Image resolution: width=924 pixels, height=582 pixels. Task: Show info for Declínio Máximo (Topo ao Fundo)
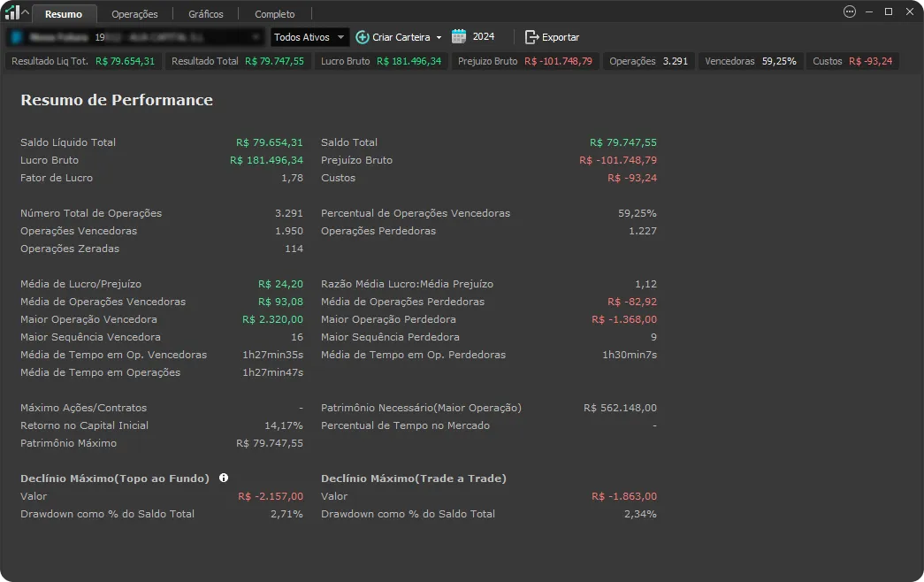click(224, 479)
